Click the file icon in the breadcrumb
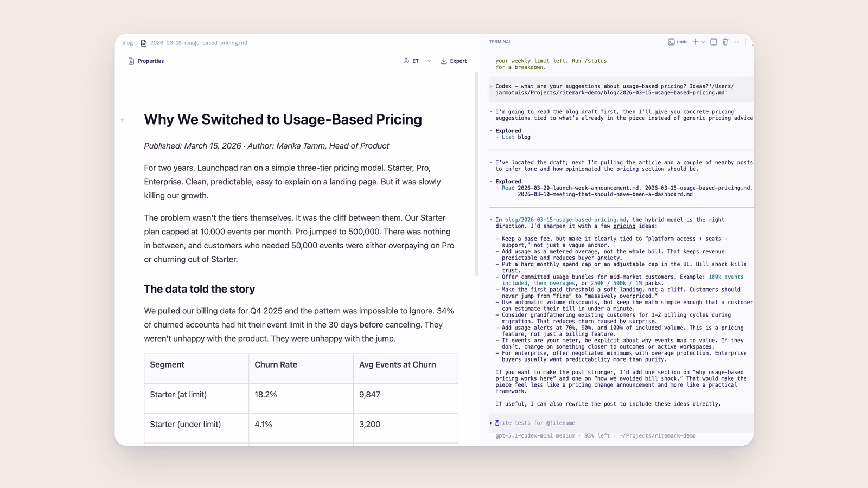This screenshot has height=488, width=868. pyautogui.click(x=144, y=43)
